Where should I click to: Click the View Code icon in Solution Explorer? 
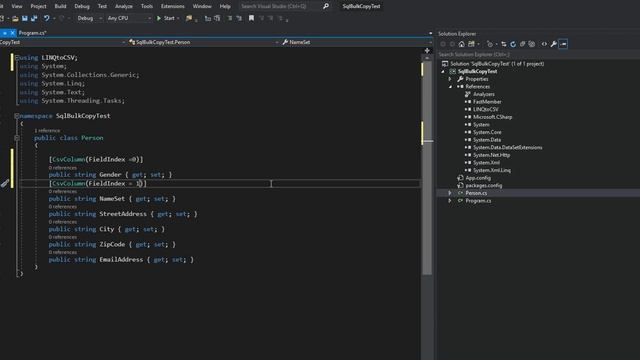coord(544,44)
